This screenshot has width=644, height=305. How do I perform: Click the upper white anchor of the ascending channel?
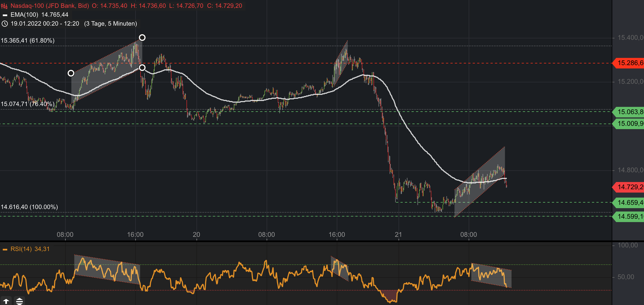(142, 38)
